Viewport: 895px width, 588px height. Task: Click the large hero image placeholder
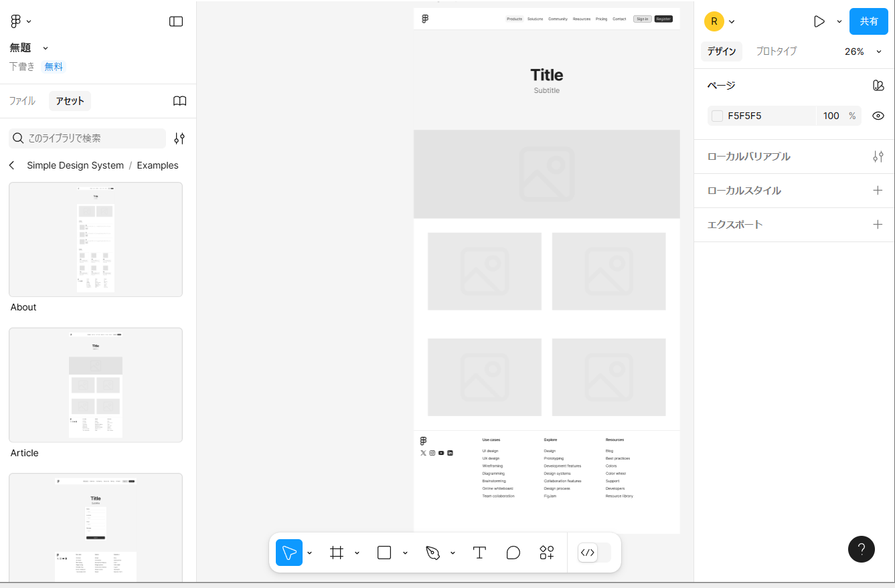[547, 174]
